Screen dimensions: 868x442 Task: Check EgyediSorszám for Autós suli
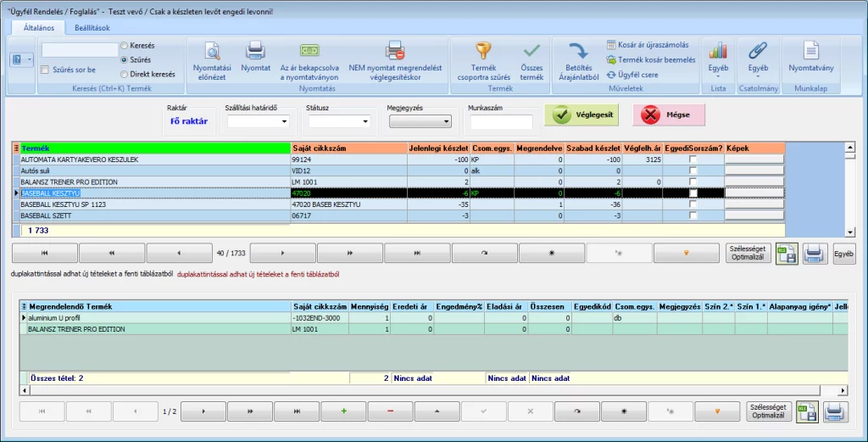(693, 171)
